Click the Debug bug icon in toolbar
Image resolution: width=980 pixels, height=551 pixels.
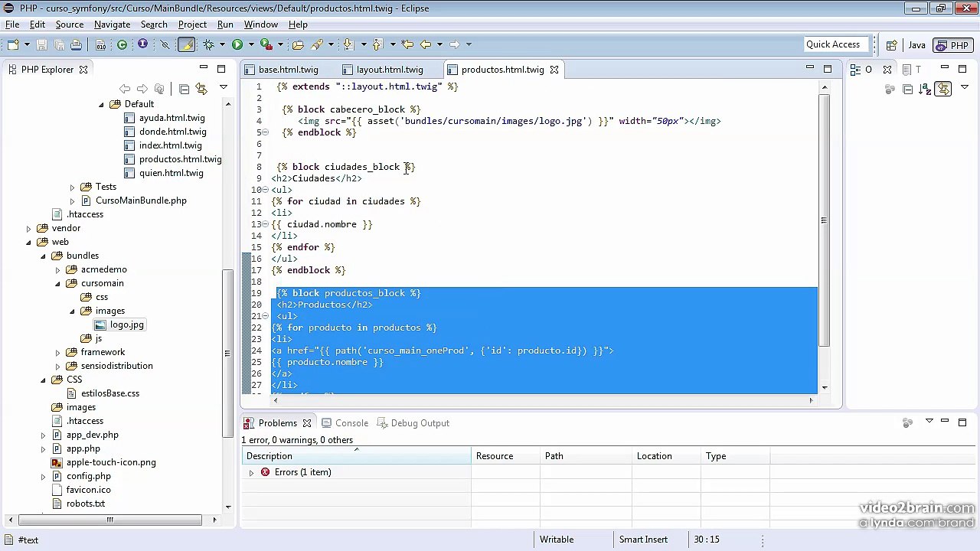point(208,44)
